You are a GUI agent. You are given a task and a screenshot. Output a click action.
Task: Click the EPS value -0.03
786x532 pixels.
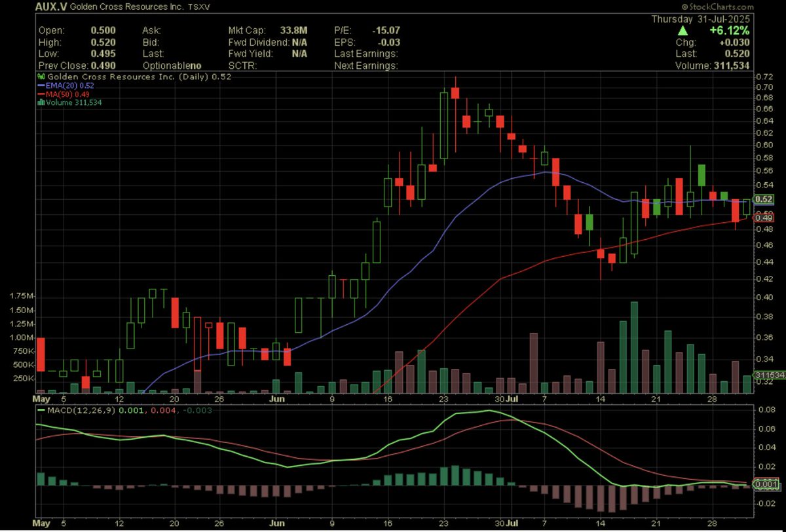[388, 43]
